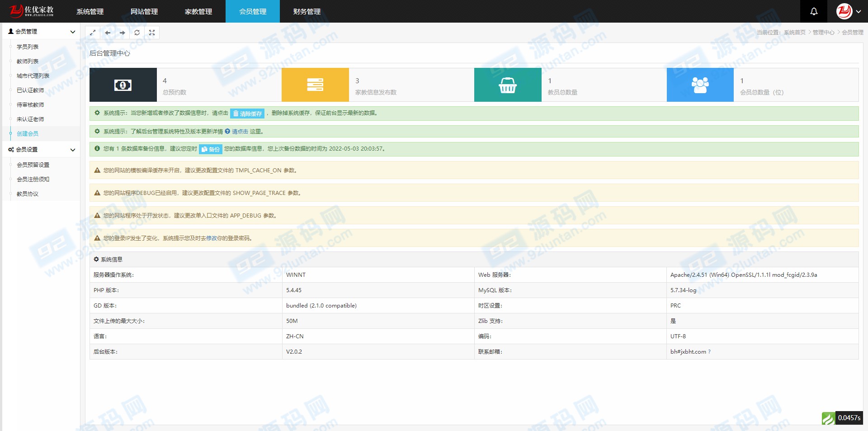Click the 系统首页 breadcrumb link

794,33
